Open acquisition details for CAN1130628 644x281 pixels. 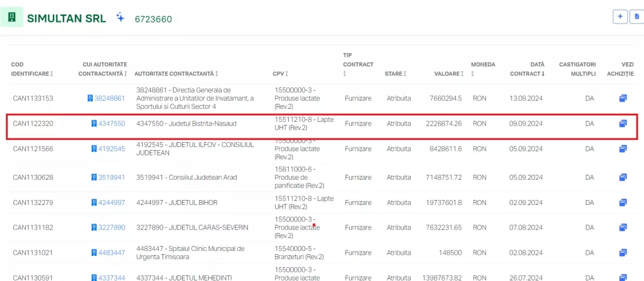[623, 177]
